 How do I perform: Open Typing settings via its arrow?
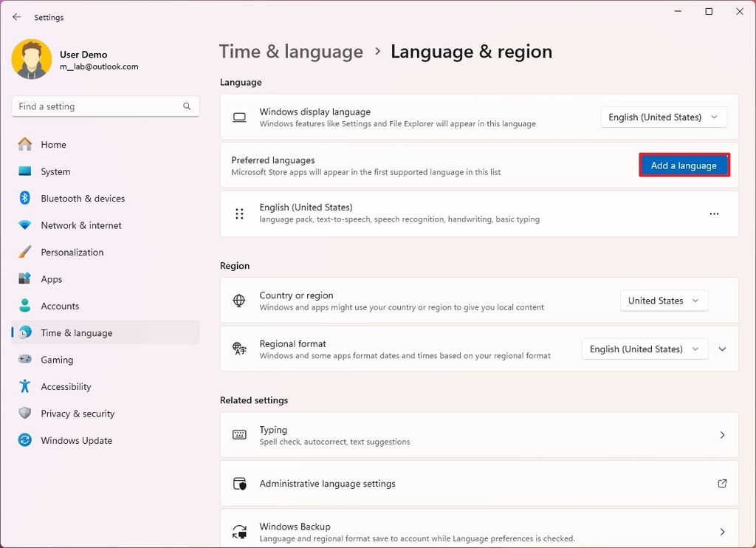coord(722,435)
